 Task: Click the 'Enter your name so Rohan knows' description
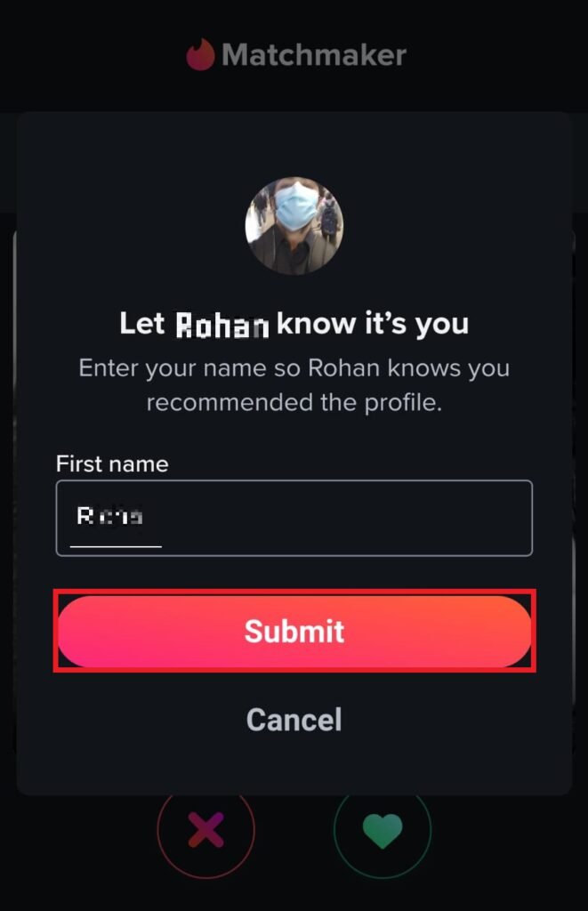[294, 368]
